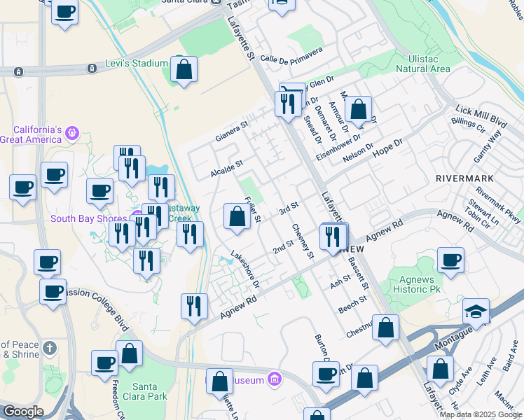Select the Beech St label

352,304
